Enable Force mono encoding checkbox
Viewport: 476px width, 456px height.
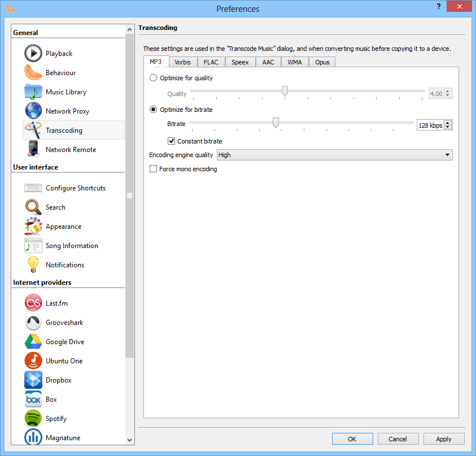154,168
